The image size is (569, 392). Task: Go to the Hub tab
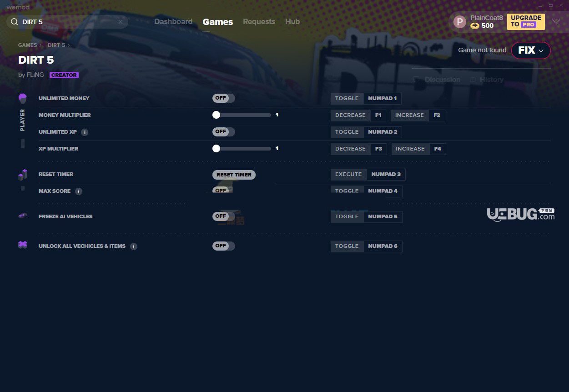coord(292,21)
